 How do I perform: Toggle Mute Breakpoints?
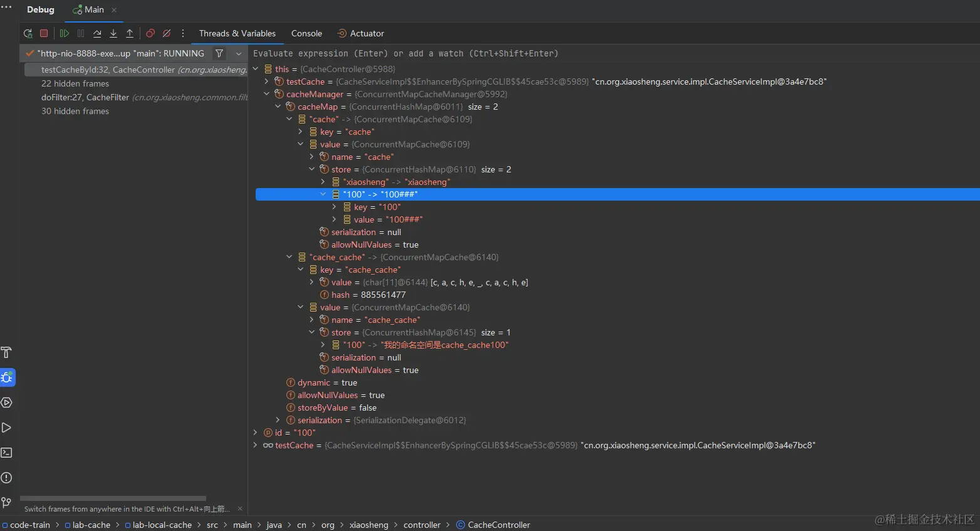167,33
